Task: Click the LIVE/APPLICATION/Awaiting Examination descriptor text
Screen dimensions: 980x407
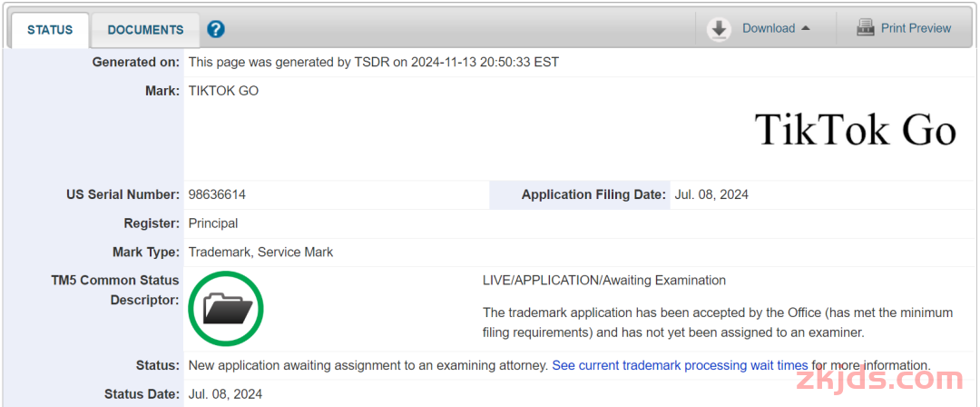Action: [604, 281]
